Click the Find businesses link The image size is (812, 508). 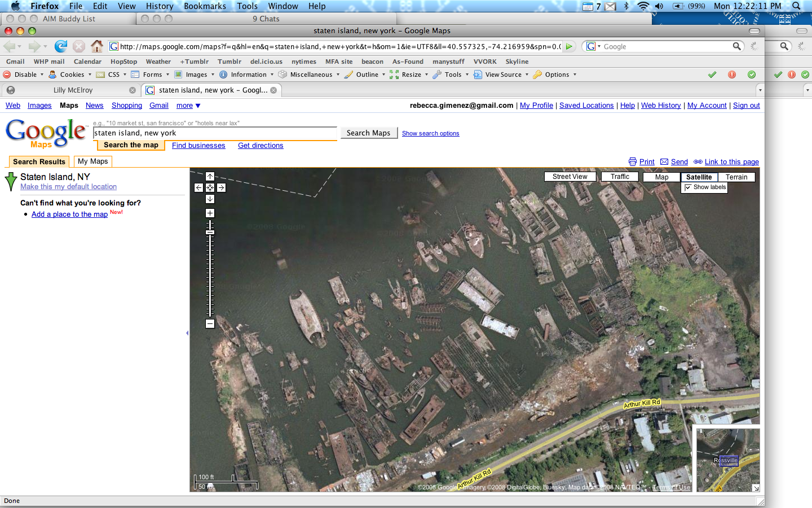(198, 146)
